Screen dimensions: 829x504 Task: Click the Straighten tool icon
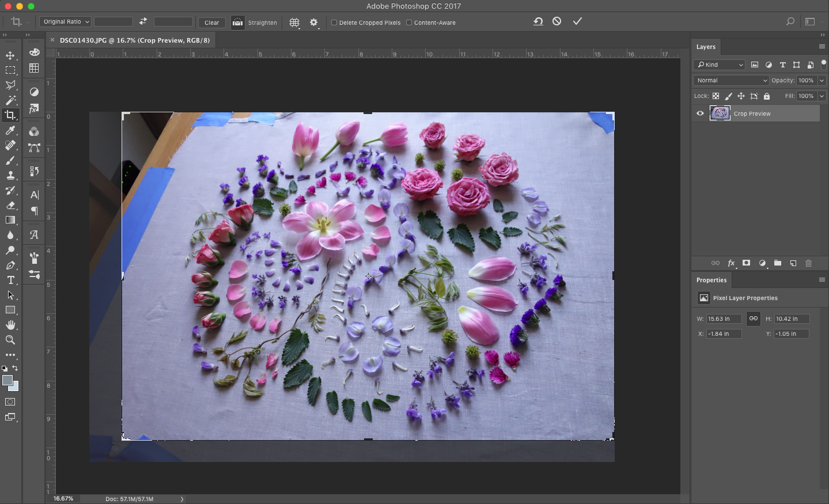pos(237,22)
